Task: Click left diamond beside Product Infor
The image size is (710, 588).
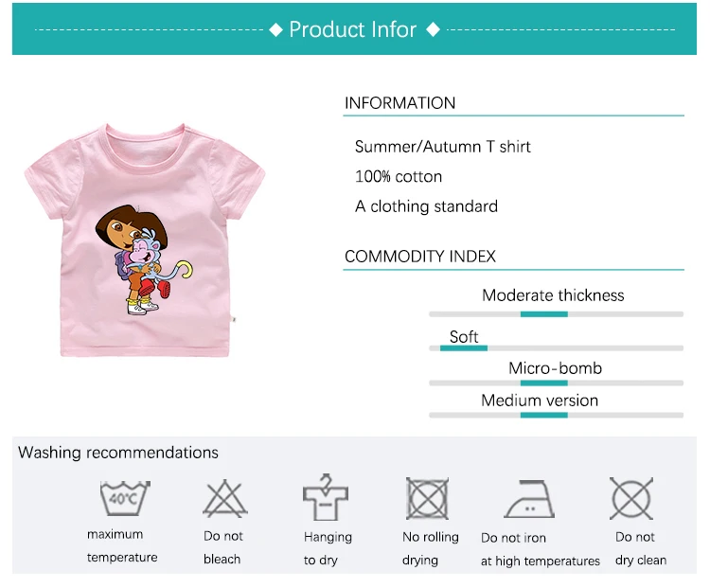Action: click(276, 30)
